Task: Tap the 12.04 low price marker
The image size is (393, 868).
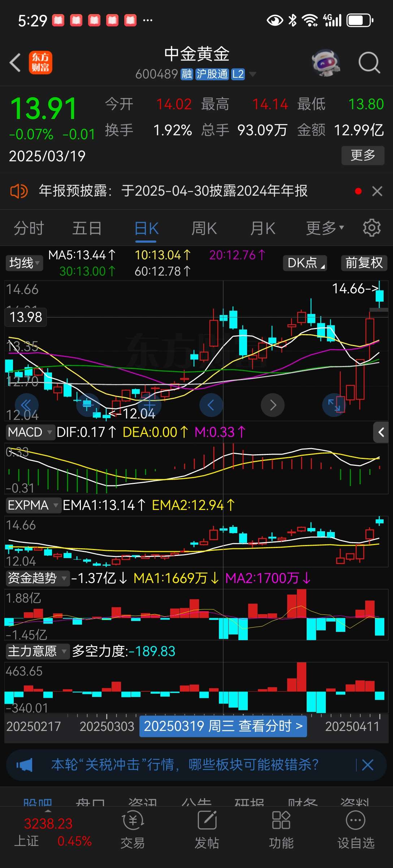Action: (x=132, y=413)
